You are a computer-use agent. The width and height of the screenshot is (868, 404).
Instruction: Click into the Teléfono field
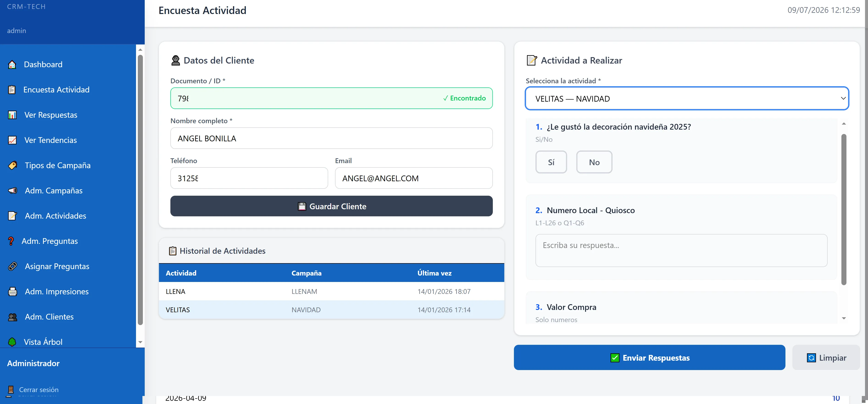tap(249, 178)
